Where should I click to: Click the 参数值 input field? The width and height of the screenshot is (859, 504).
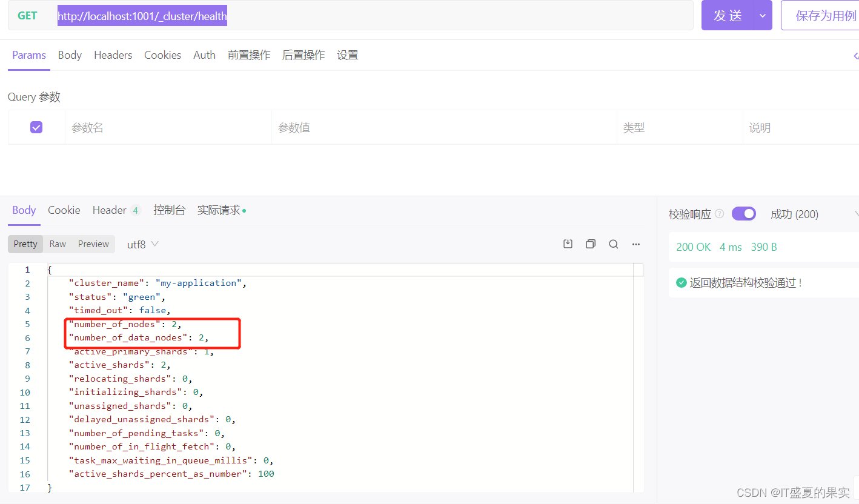coord(444,127)
